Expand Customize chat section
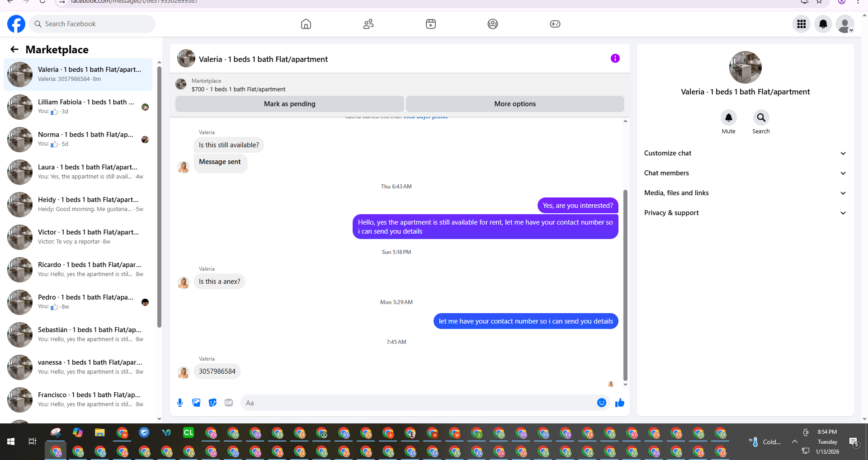This screenshot has height=460, width=868. (x=745, y=153)
